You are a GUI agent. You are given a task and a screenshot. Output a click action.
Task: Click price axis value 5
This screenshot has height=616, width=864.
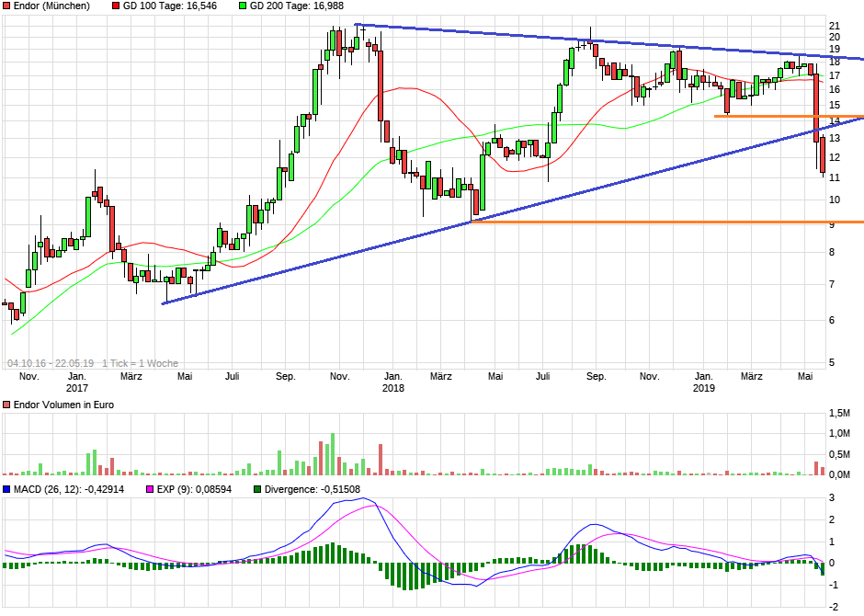click(832, 363)
